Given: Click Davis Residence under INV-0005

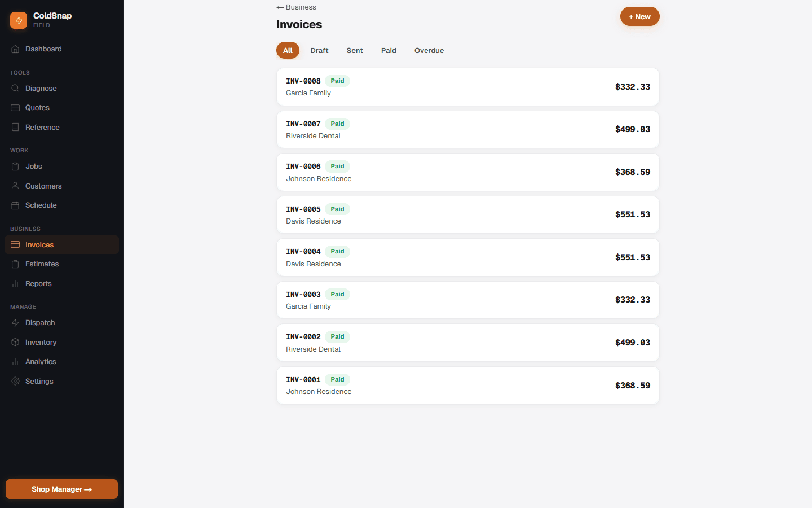Looking at the screenshot, I should pyautogui.click(x=314, y=221).
